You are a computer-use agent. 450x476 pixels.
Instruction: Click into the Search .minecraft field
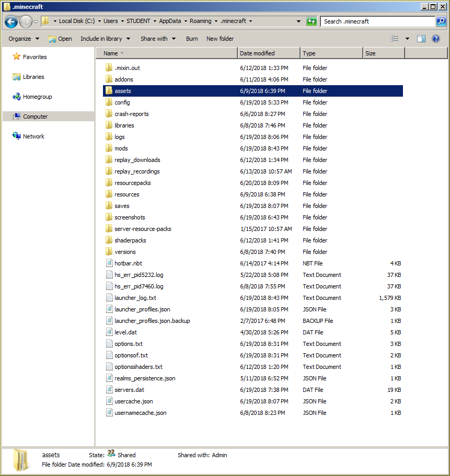pos(378,21)
